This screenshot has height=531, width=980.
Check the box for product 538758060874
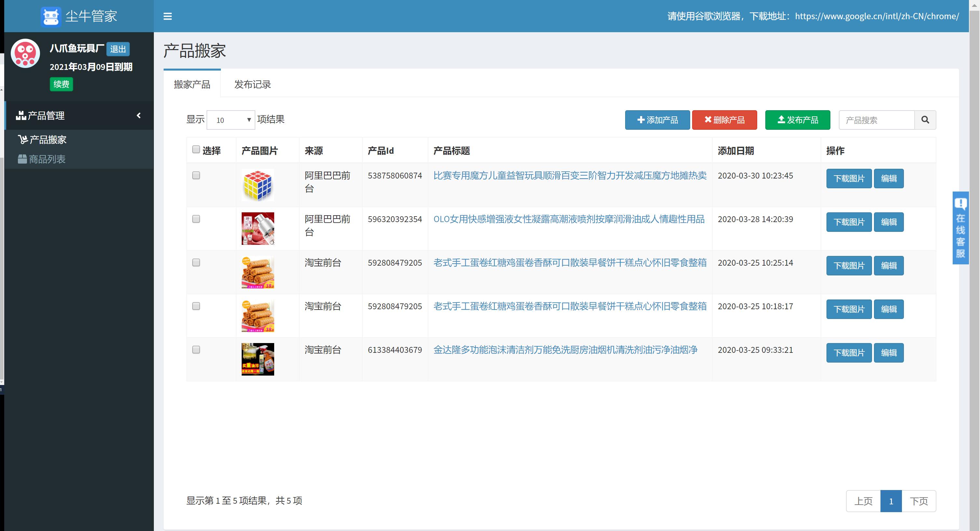coord(196,175)
